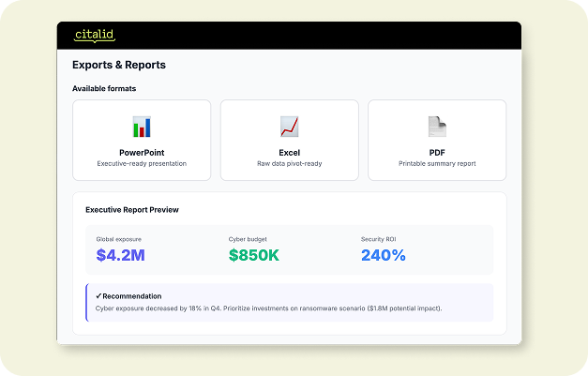Click the Raw data pivot-ready subtitle
This screenshot has width=588, height=376.
(290, 163)
